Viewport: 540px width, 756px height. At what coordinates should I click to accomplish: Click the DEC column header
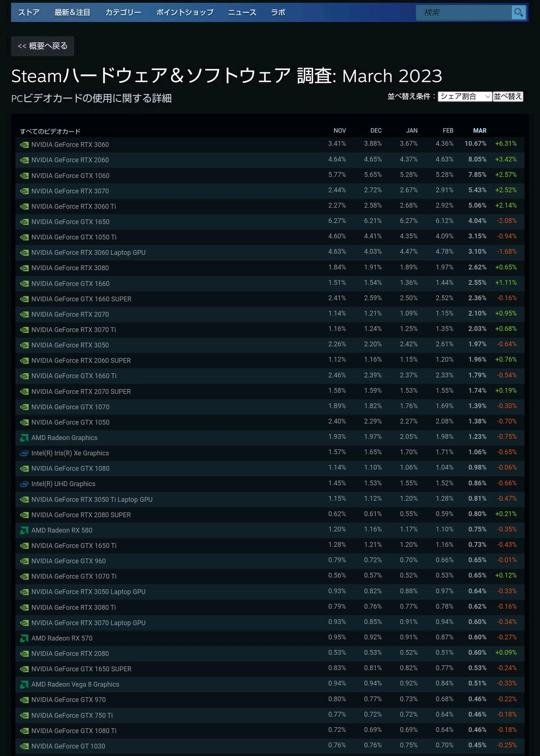[376, 131]
